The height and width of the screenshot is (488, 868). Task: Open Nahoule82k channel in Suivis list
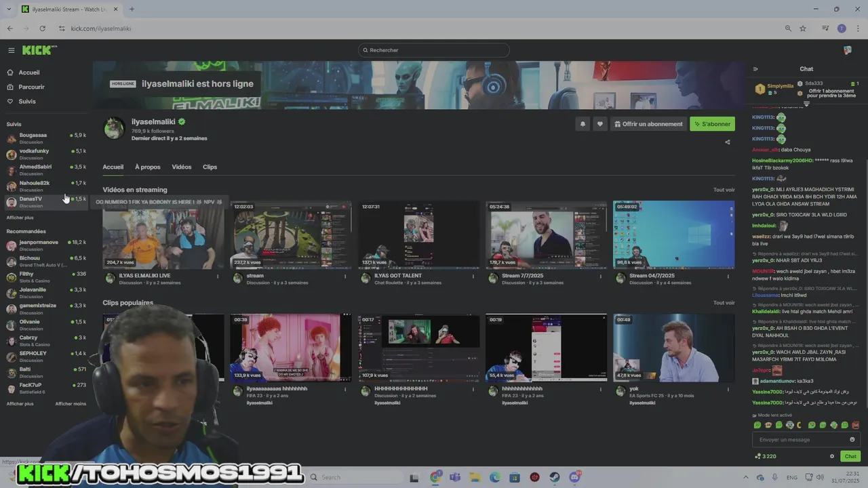46,186
